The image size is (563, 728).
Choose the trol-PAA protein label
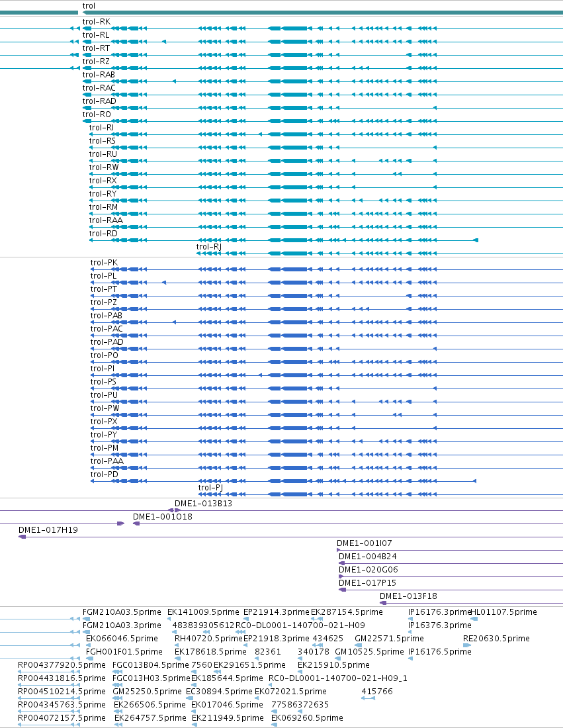point(107,461)
